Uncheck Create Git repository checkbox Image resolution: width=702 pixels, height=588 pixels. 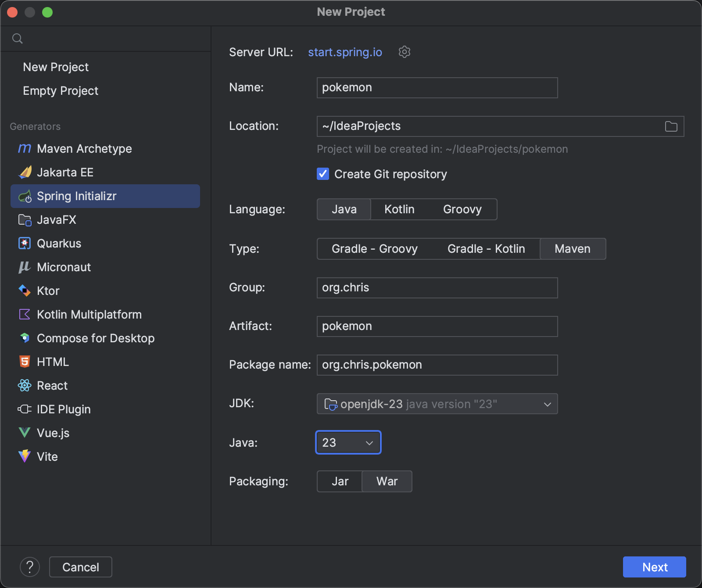pos(323,174)
